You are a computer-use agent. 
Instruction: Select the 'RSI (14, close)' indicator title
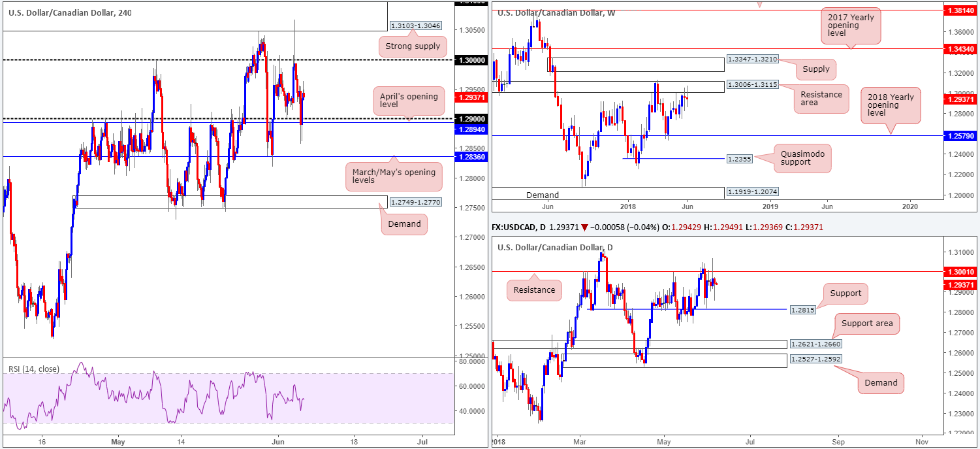(x=34, y=369)
